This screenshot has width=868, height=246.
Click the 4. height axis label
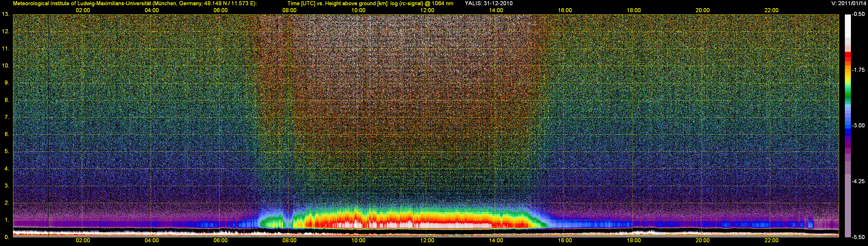click(x=7, y=168)
